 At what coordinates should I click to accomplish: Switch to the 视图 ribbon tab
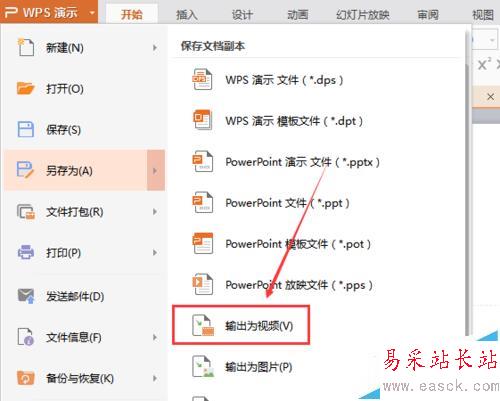point(483,15)
